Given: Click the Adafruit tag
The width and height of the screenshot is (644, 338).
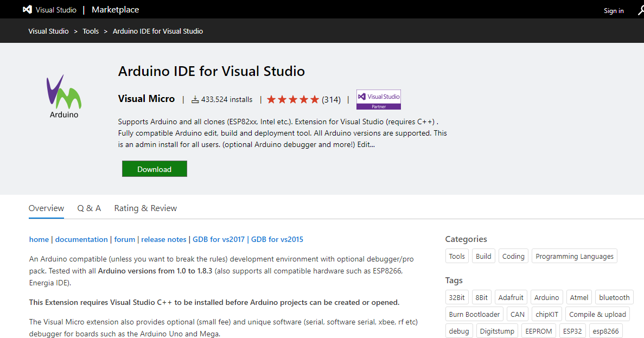Looking at the screenshot, I should click(511, 297).
